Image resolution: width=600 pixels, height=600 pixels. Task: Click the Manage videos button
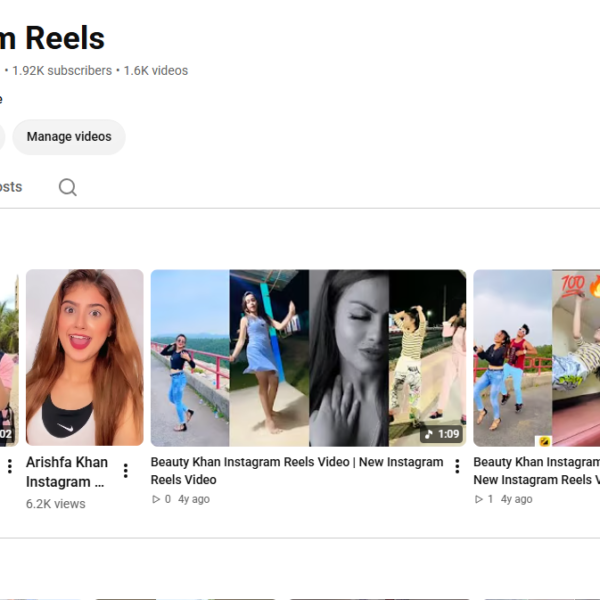point(69,137)
